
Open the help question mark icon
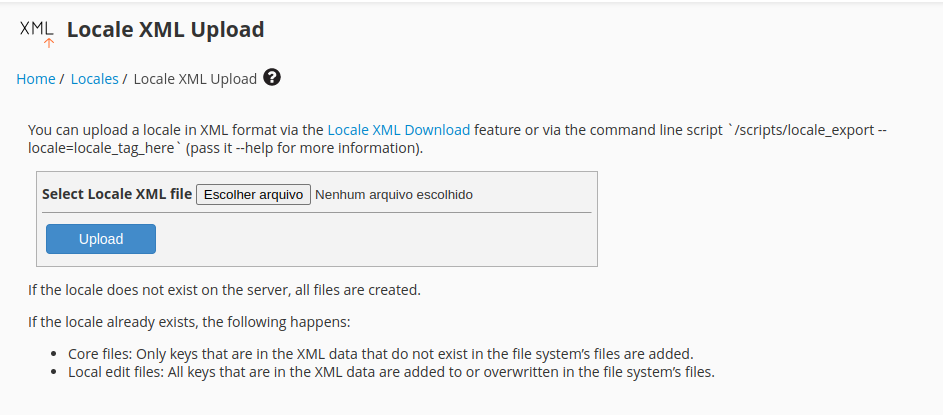[272, 78]
